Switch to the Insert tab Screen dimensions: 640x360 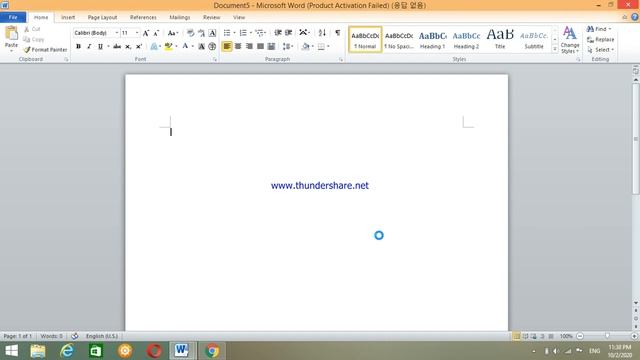click(x=68, y=17)
